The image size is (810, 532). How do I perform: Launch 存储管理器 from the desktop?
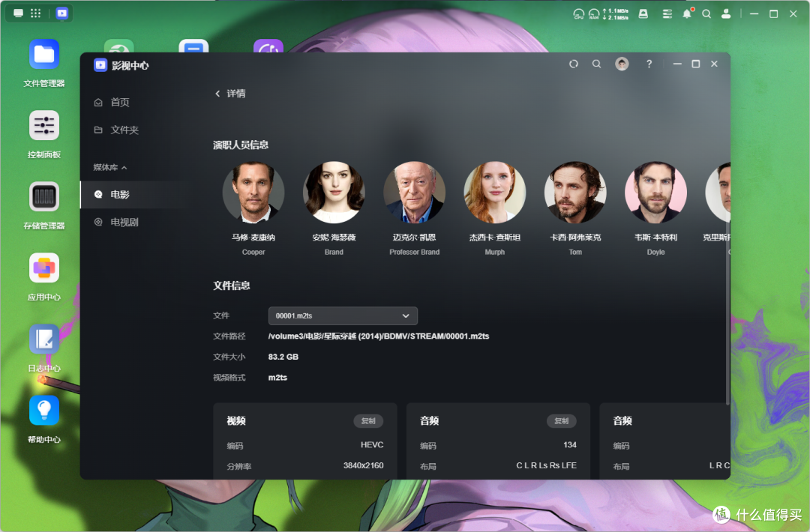(44, 196)
